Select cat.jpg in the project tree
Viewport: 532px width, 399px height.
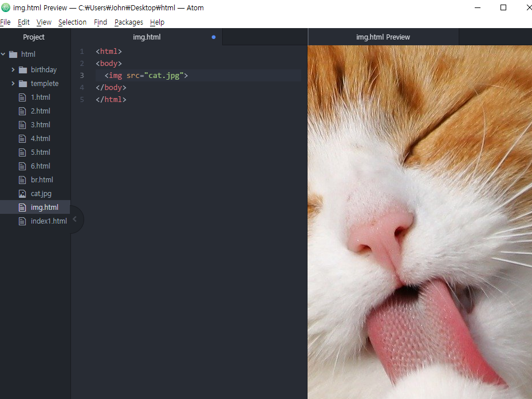[41, 194]
